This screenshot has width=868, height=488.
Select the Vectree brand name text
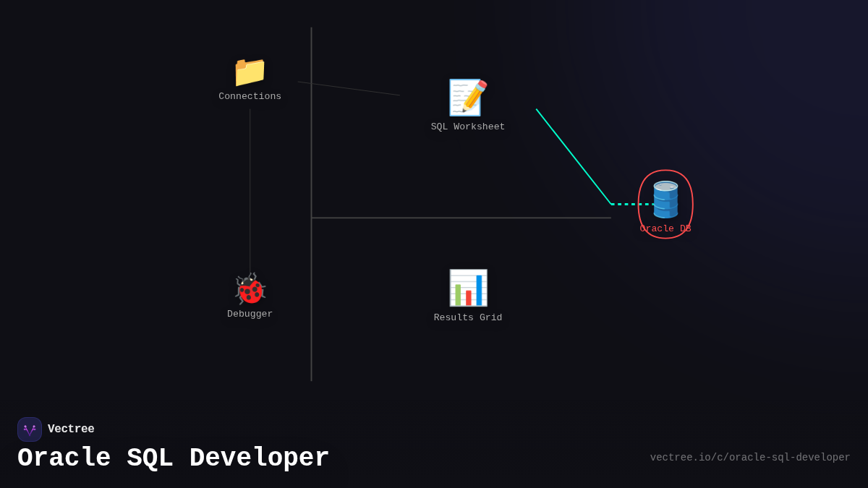pyautogui.click(x=71, y=429)
